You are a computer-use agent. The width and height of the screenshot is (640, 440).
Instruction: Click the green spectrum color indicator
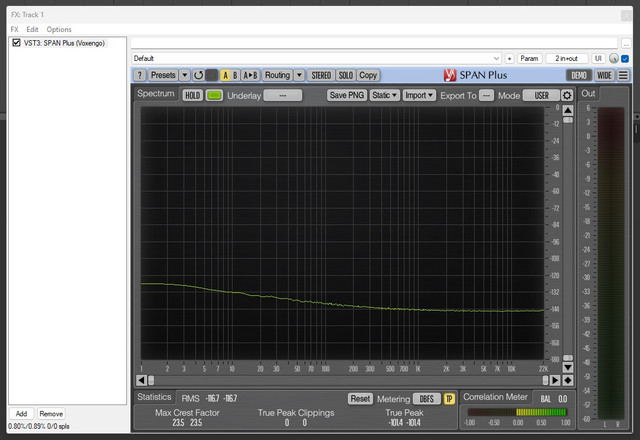coord(214,96)
